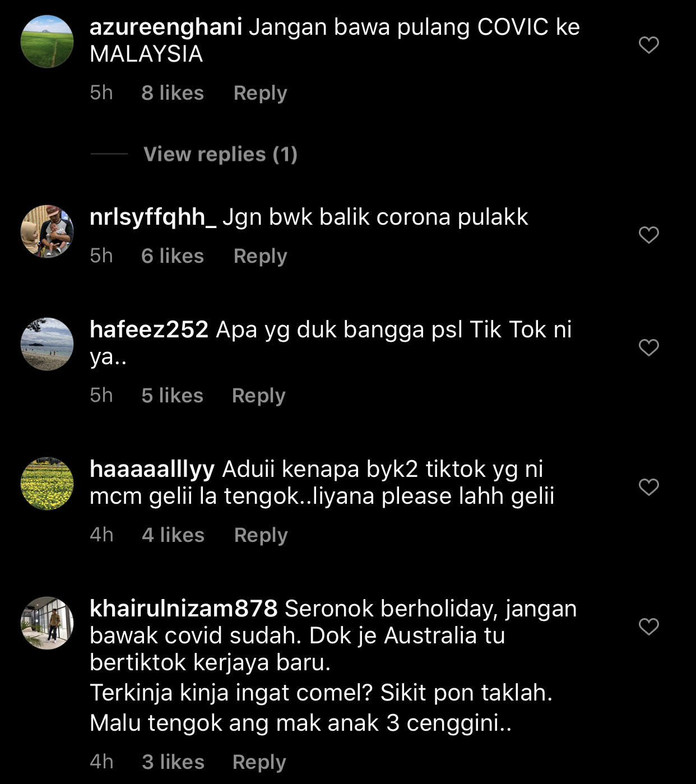Open the khairulnizam878 username link
The image size is (696, 784).
(x=183, y=609)
